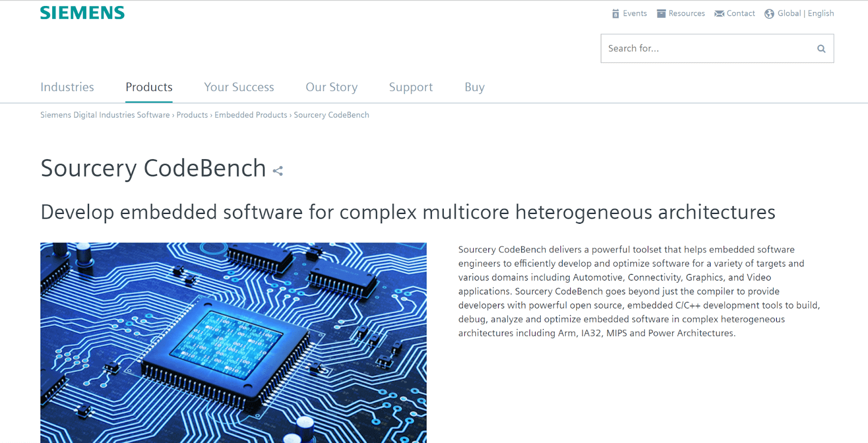Navigate to Products breadcrumb link
This screenshot has width=868, height=443.
point(192,115)
